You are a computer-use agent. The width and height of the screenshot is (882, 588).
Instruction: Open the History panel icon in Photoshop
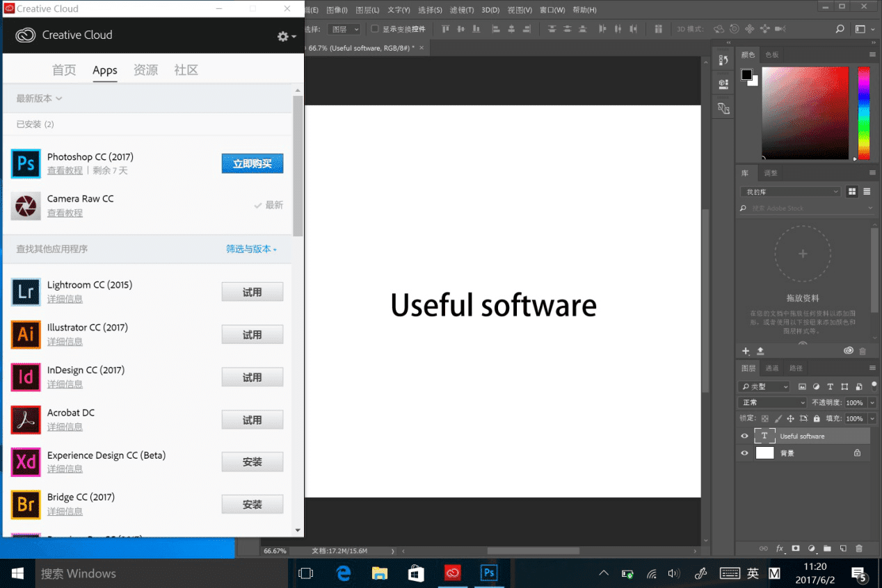[723, 60]
